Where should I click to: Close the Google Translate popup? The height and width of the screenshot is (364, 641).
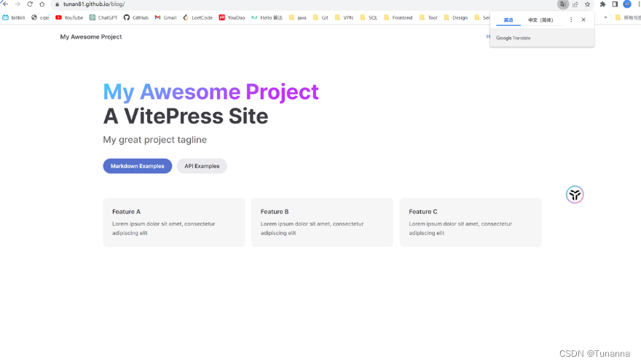click(583, 20)
